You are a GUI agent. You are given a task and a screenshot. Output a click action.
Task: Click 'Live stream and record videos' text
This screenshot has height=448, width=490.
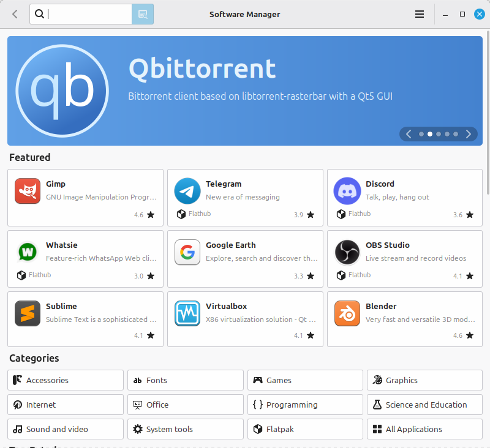pyautogui.click(x=416, y=258)
